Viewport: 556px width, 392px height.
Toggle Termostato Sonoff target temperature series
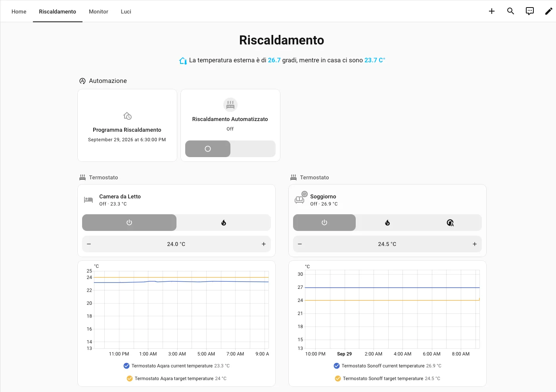pyautogui.click(x=387, y=379)
